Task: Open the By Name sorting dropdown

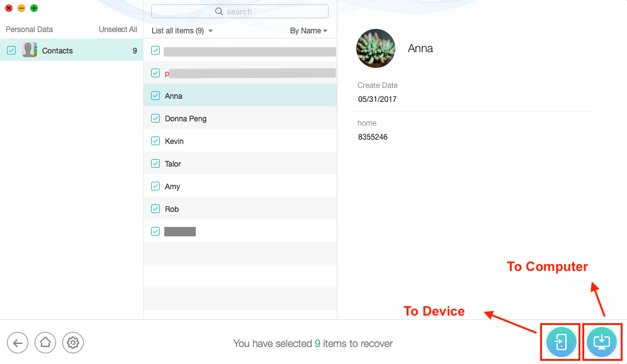Action: click(x=308, y=30)
